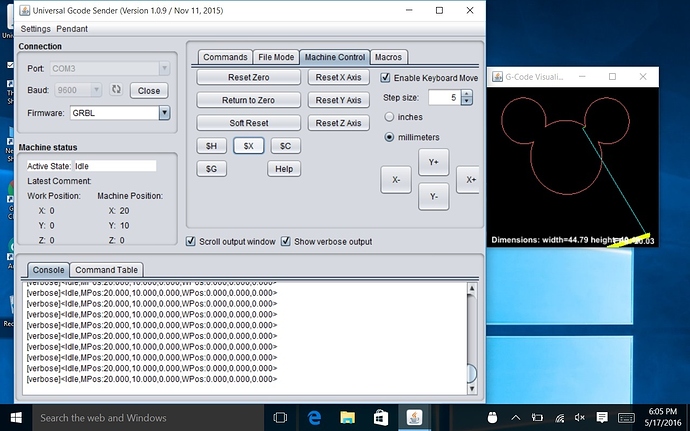The width and height of the screenshot is (690, 431).
Task: Open the Settings menu
Action: click(x=36, y=28)
